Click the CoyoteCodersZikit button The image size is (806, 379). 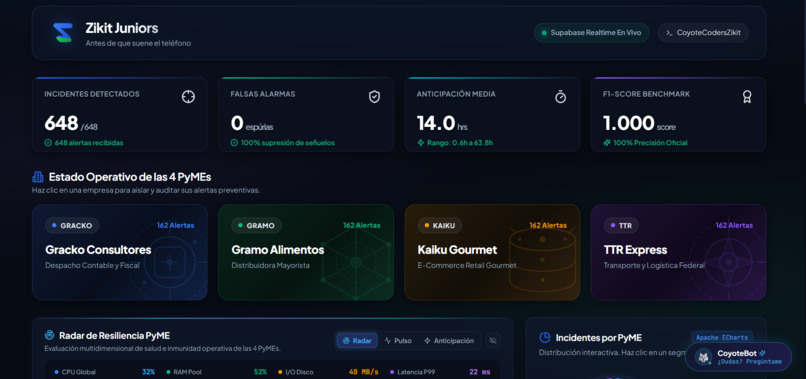[703, 32]
